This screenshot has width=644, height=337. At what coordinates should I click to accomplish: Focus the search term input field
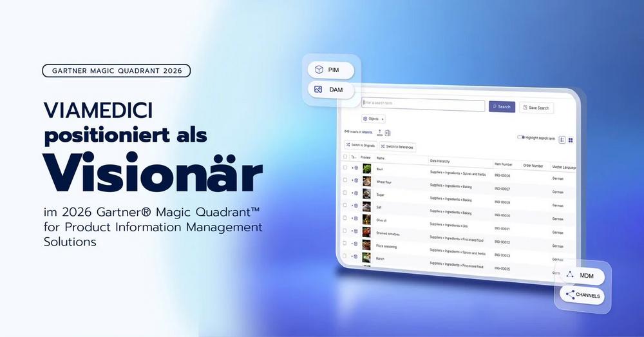coord(424,104)
